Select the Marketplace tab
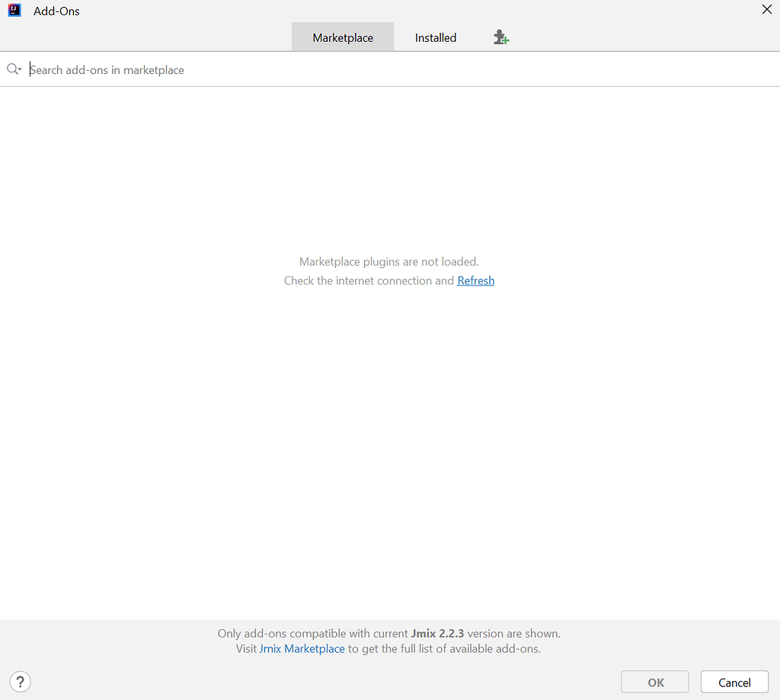This screenshot has width=780, height=700. coord(342,37)
